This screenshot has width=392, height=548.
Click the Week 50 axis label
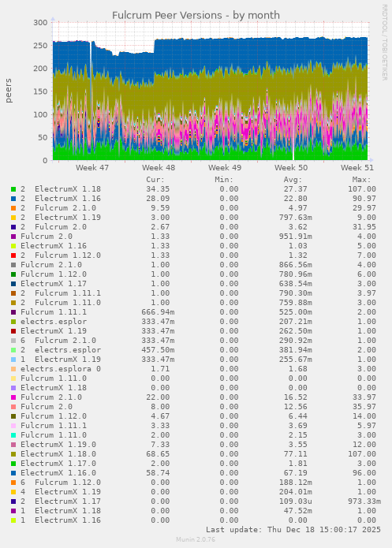(291, 168)
